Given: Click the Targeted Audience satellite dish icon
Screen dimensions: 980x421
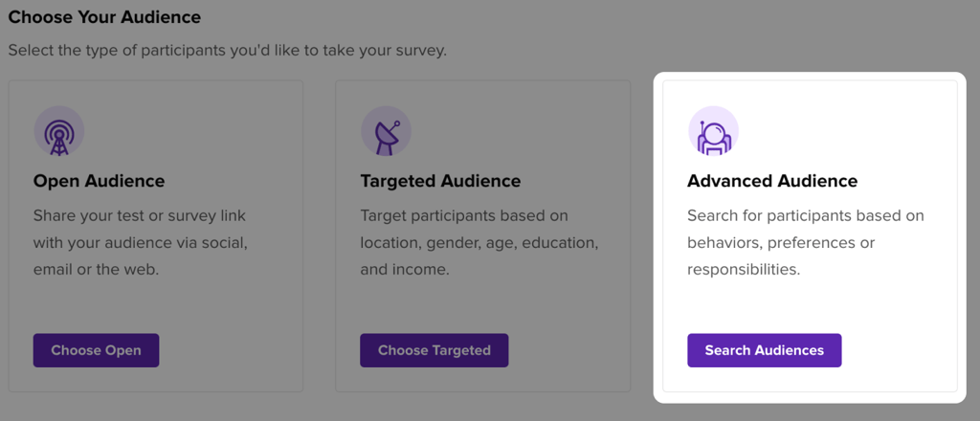Looking at the screenshot, I should coord(386,131).
